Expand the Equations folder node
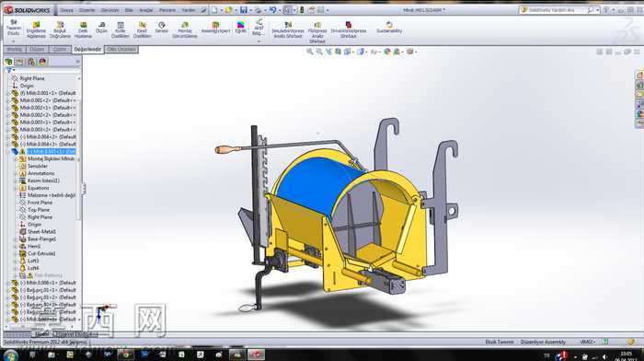 (16, 188)
